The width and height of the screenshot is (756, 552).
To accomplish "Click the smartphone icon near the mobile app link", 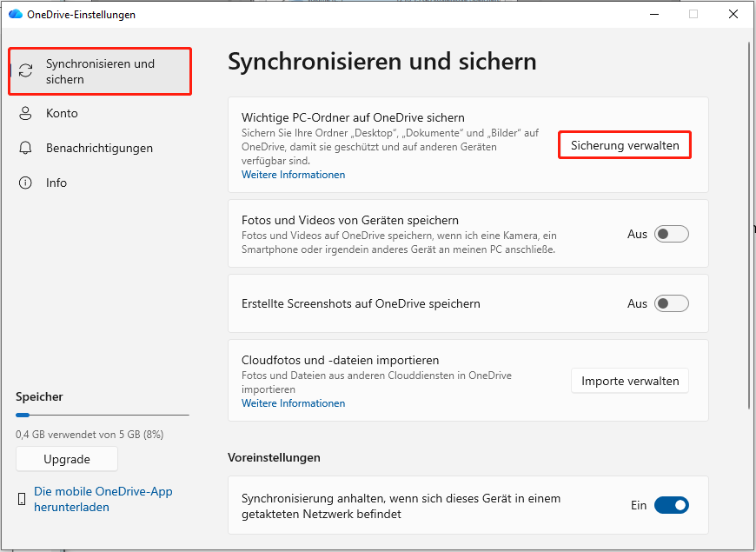I will click(20, 498).
